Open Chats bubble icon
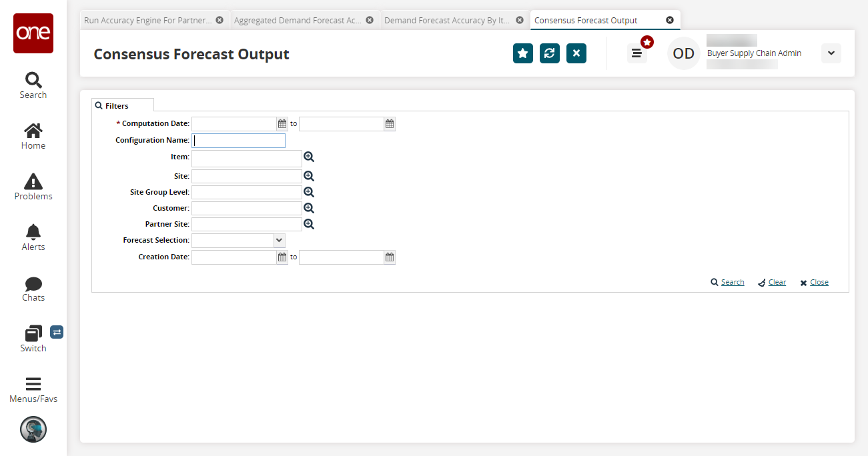 point(33,284)
